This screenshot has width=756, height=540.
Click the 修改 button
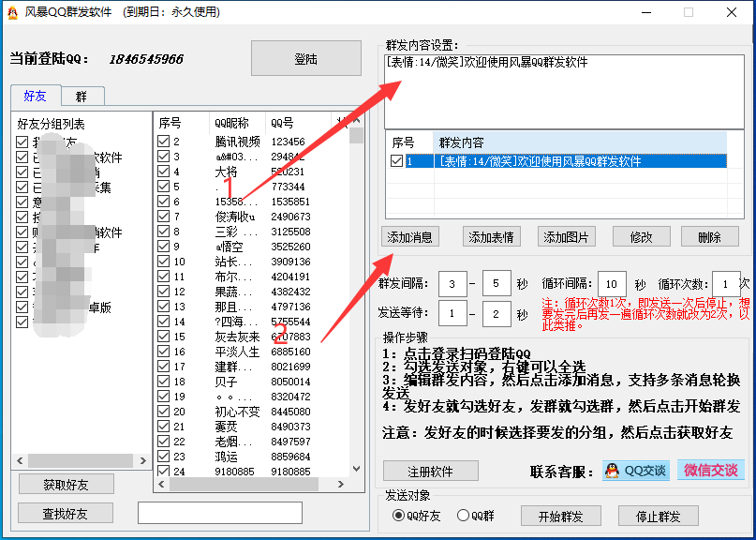tap(642, 237)
